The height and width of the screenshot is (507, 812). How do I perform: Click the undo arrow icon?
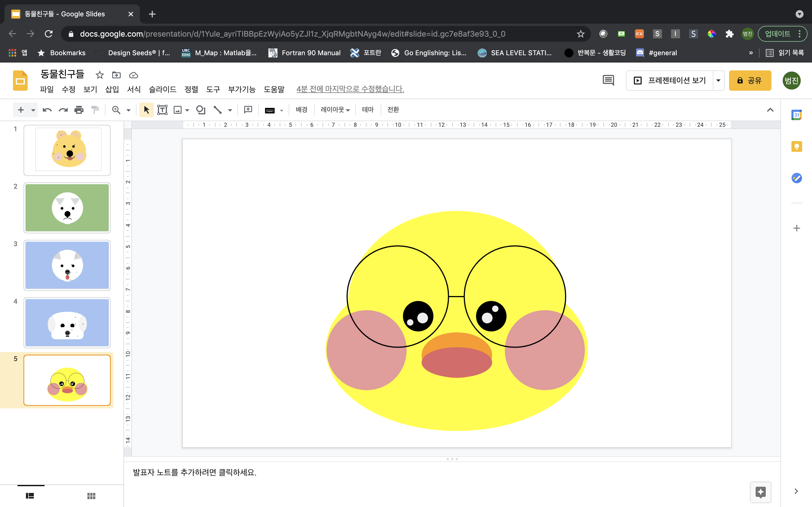[47, 110]
